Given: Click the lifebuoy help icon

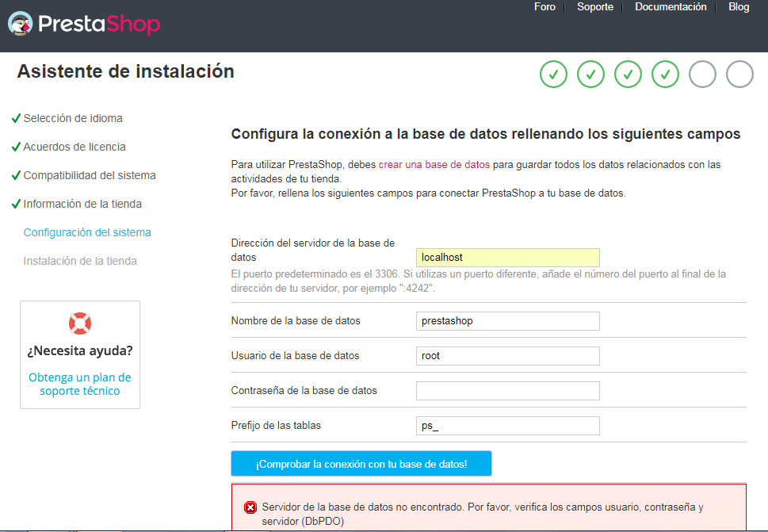Looking at the screenshot, I should tap(80, 323).
